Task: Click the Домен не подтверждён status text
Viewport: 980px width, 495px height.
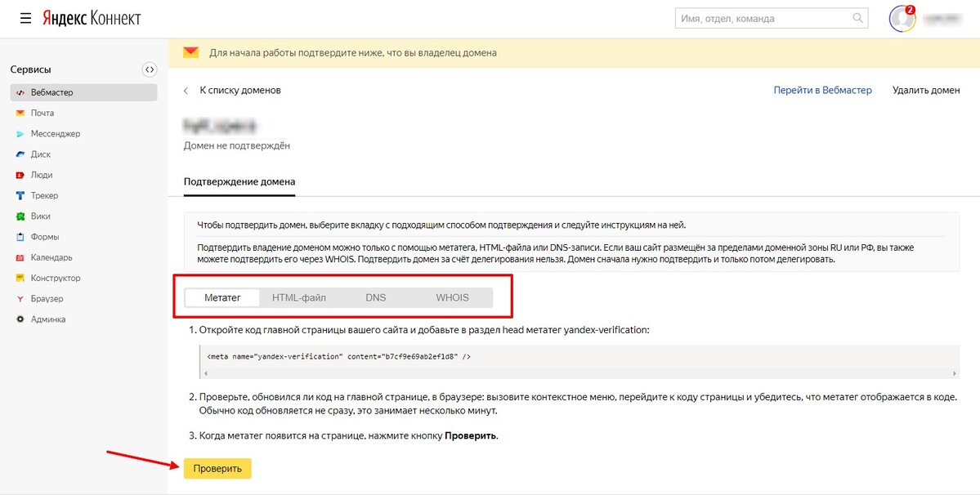Action: (x=237, y=146)
